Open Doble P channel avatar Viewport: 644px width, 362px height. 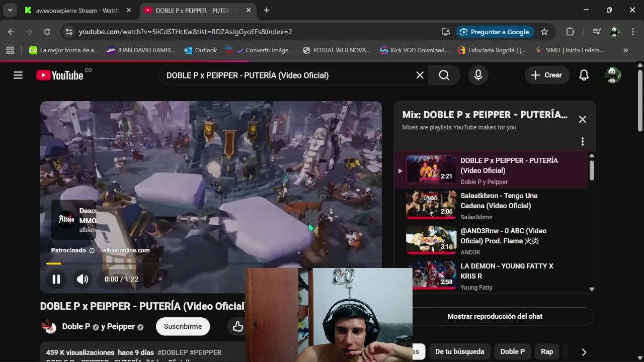[x=48, y=326]
